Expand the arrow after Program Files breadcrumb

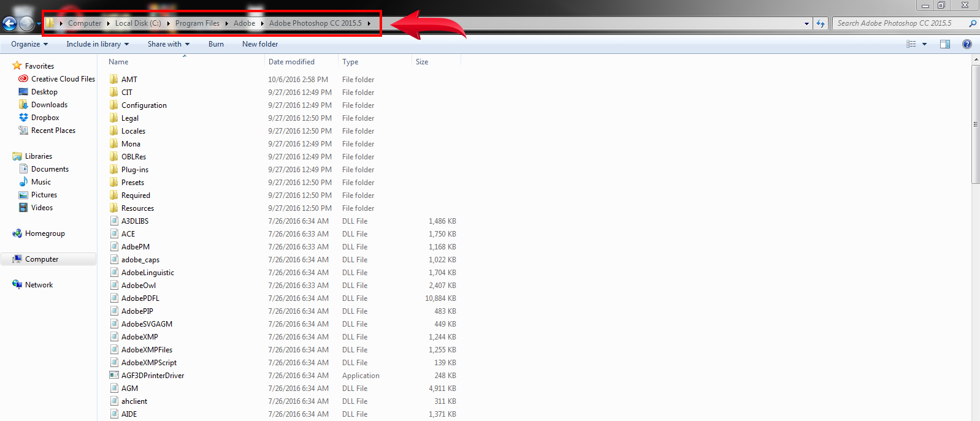pyautogui.click(x=226, y=23)
